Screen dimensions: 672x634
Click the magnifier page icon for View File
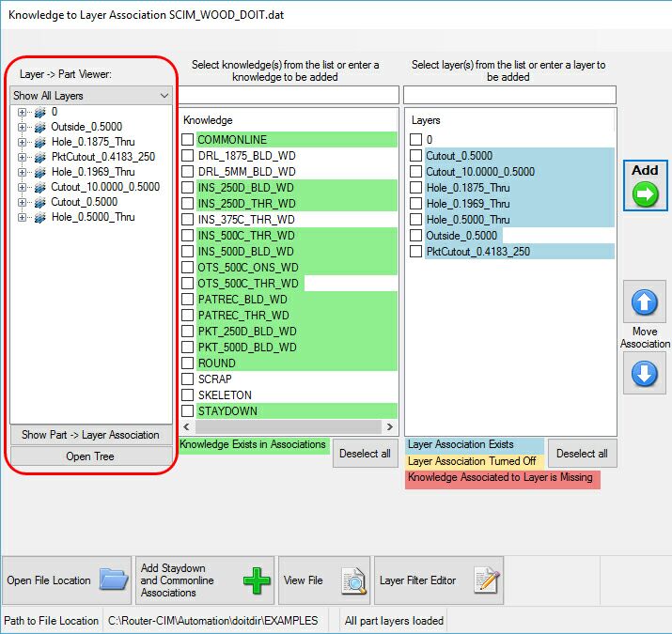click(353, 580)
